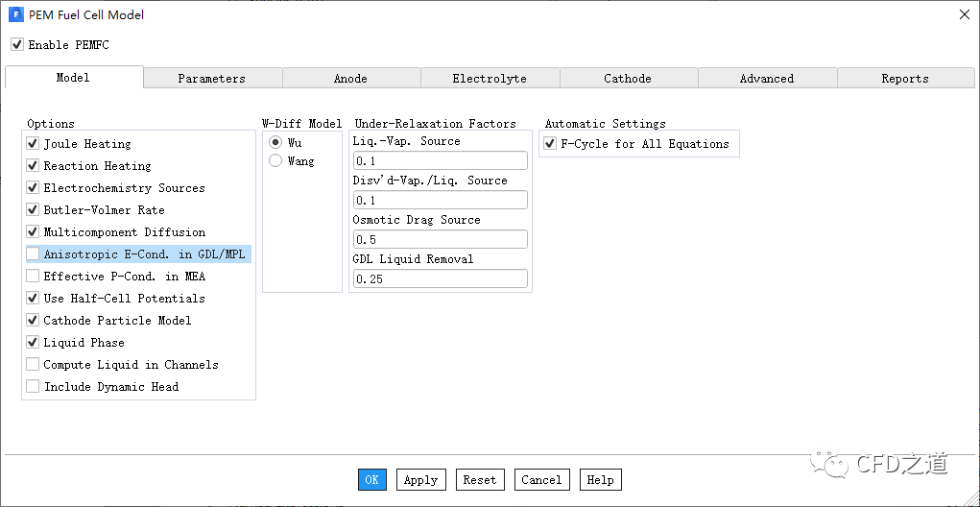980x507 pixels.
Task: Enable Compute Liquid in Channels
Action: [33, 365]
